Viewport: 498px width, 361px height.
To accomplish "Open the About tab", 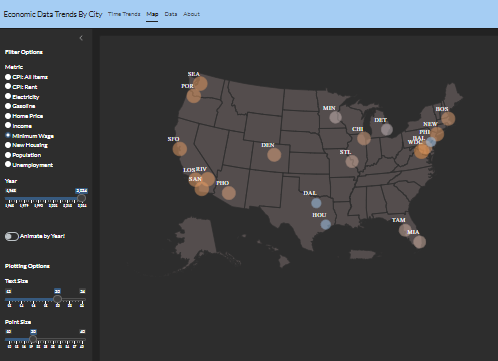I will pos(191,14).
